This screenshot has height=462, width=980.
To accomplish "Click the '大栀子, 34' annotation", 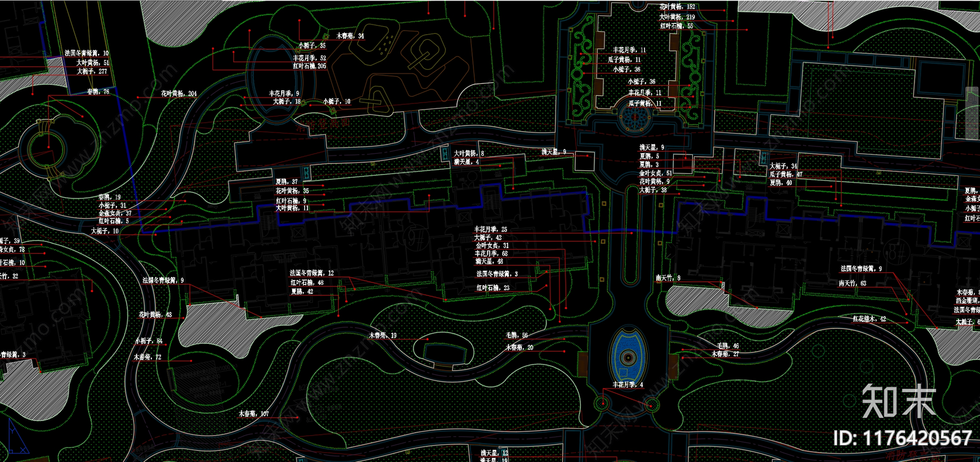I will pyautogui.click(x=784, y=166).
